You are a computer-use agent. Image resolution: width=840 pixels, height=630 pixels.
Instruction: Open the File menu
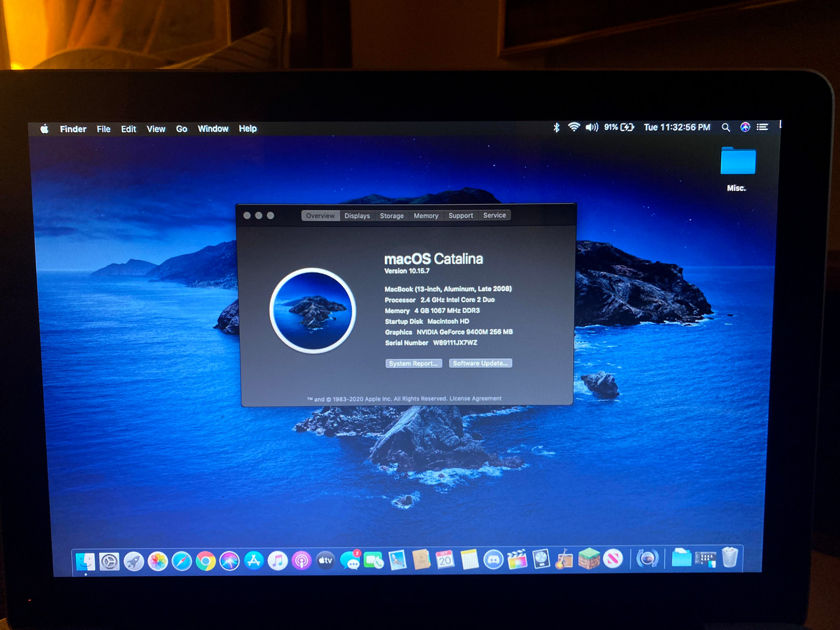point(104,129)
